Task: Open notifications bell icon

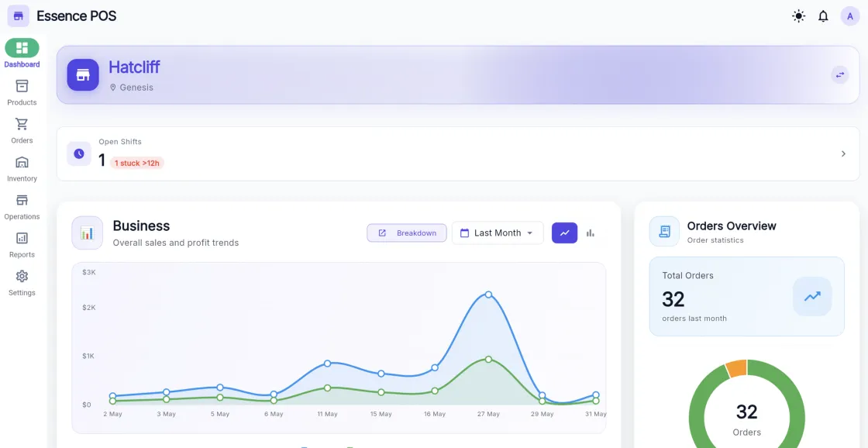Action: (823, 16)
